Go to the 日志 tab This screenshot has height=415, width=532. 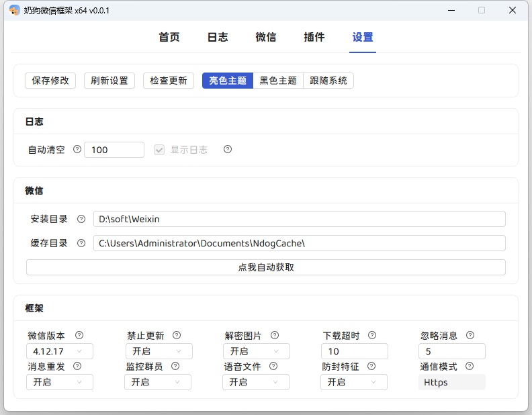[218, 38]
